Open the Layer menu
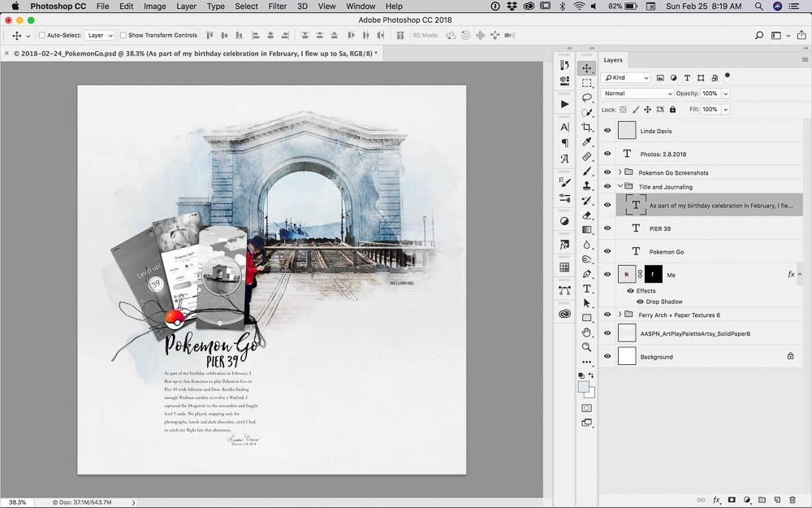The height and width of the screenshot is (508, 812). click(186, 7)
